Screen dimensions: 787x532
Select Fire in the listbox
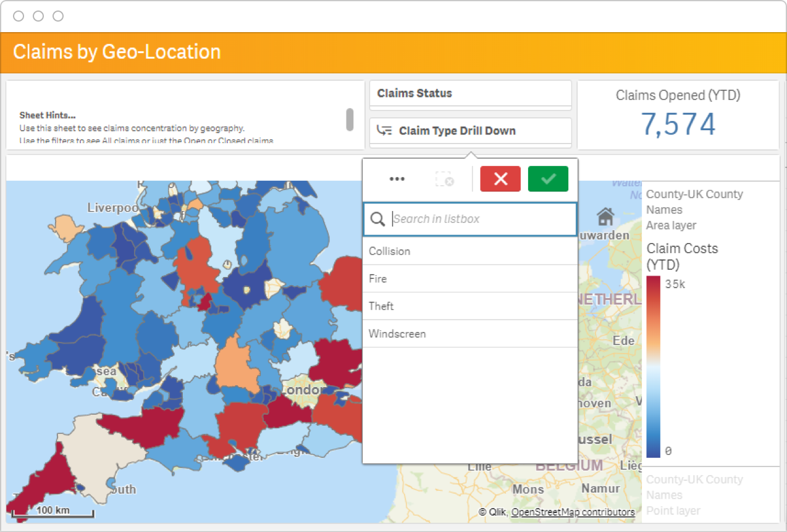470,279
